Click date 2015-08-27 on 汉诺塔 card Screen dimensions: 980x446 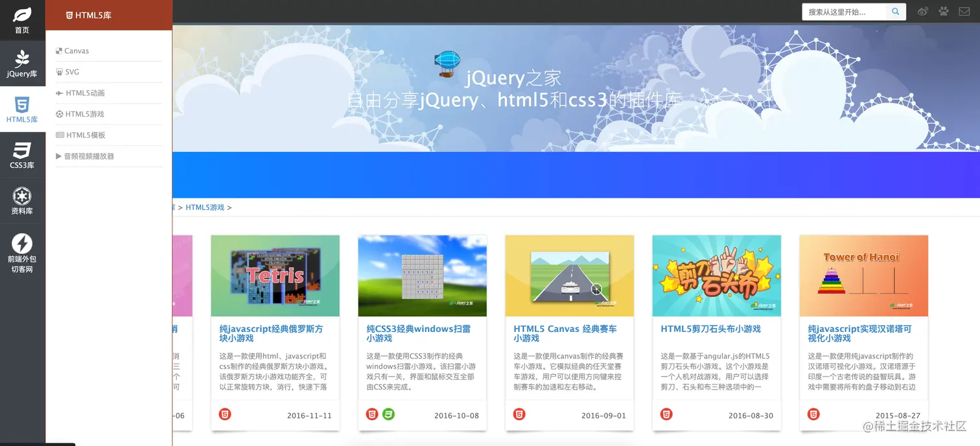898,416
